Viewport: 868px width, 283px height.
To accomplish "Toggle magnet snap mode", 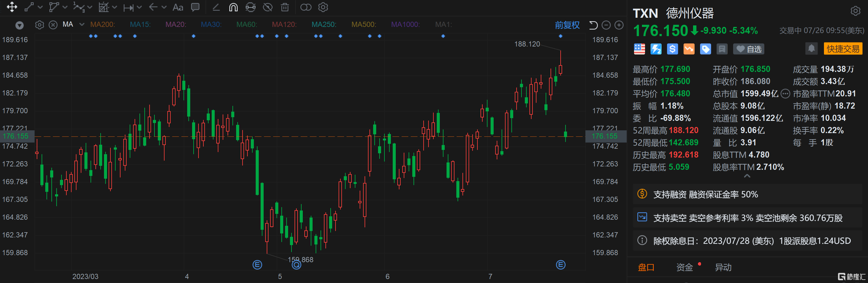I will 233,7.
